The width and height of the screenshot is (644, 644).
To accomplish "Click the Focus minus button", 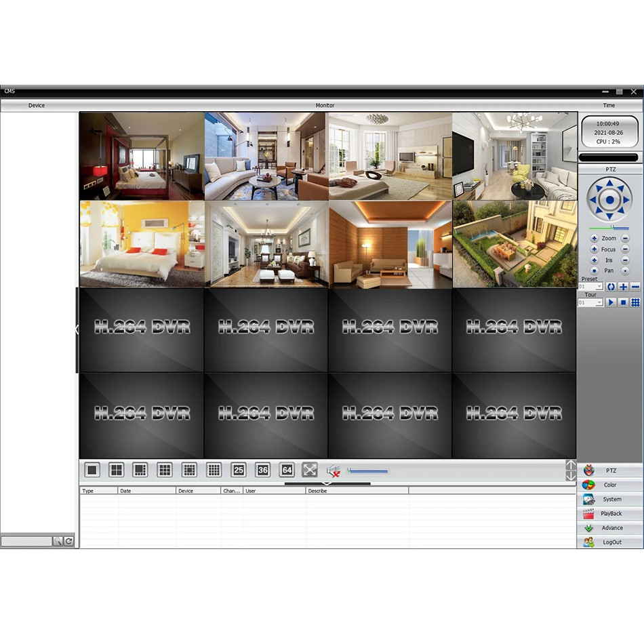I will click(x=625, y=249).
